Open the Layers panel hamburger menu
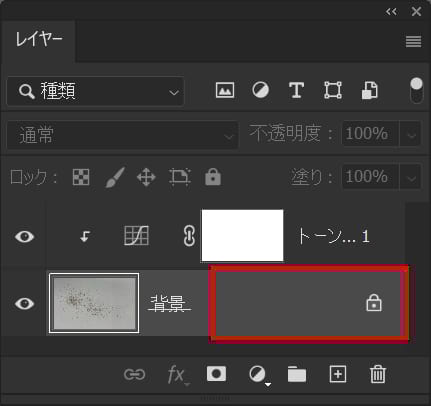Viewport: 431px width, 406px height. [413, 42]
